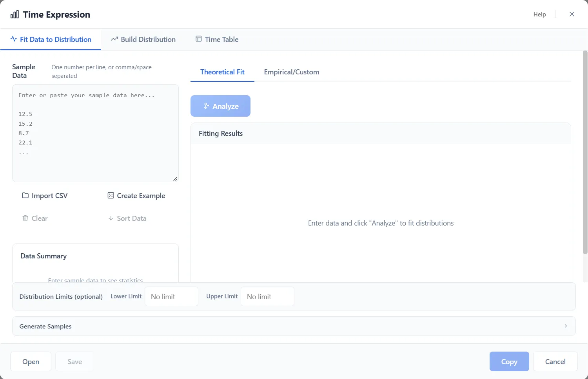588x379 pixels.
Task: Expand the Generate Samples section
Action: point(294,326)
